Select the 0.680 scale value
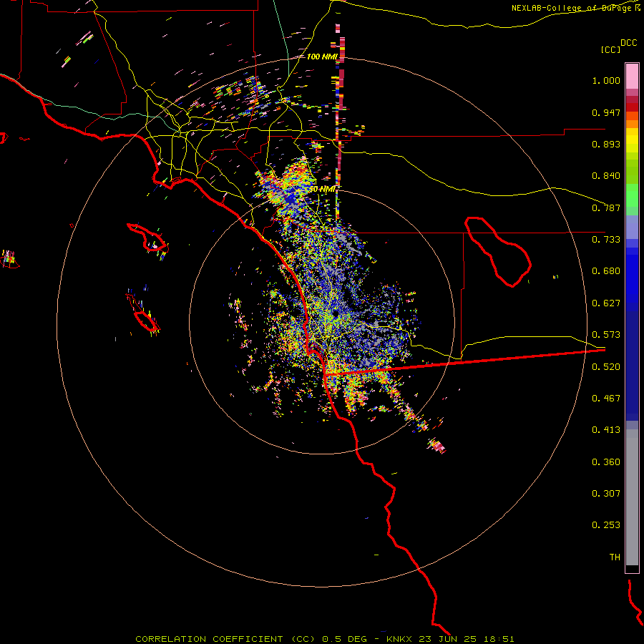 coord(606,271)
